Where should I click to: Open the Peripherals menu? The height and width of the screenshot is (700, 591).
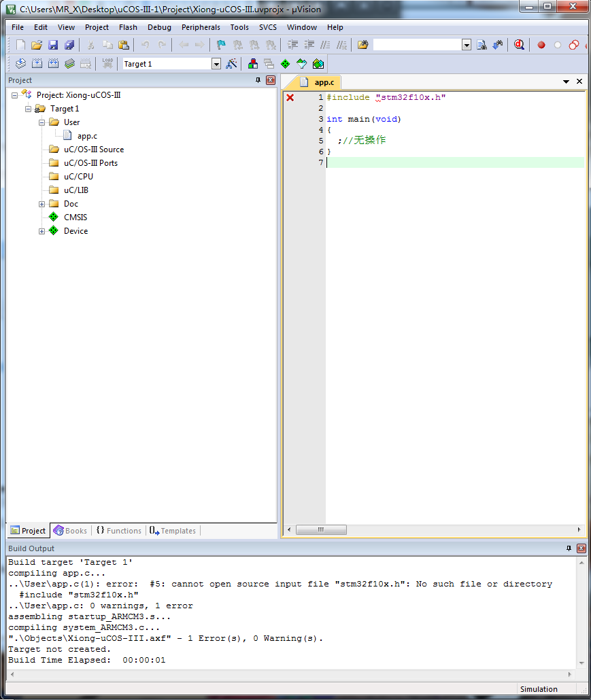pyautogui.click(x=200, y=28)
